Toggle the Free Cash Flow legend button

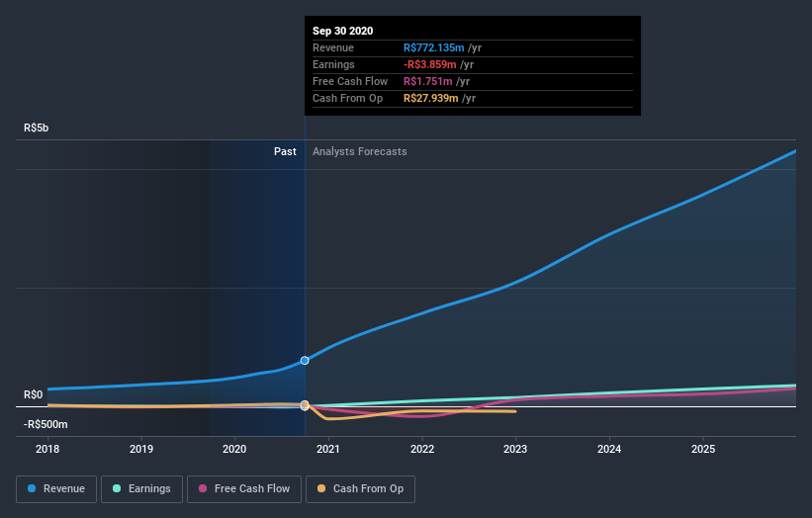click(x=244, y=489)
